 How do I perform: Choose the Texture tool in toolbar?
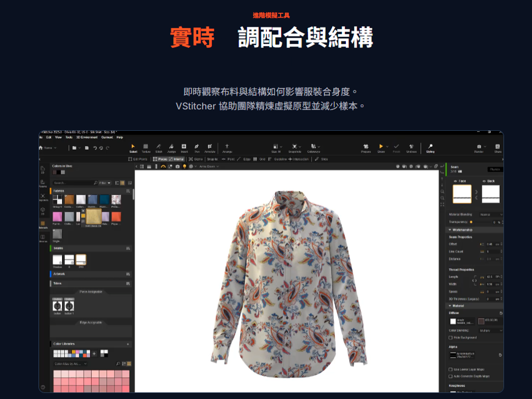click(146, 148)
